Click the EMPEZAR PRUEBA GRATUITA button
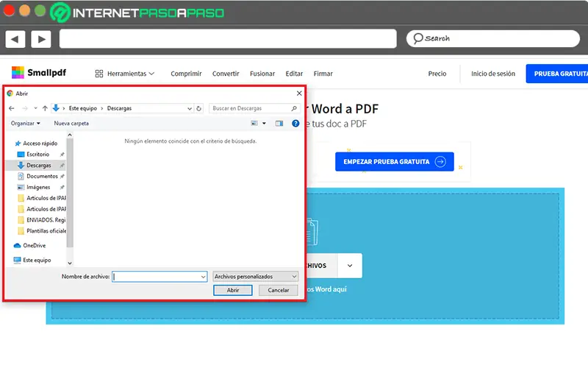588x368 pixels. click(395, 161)
